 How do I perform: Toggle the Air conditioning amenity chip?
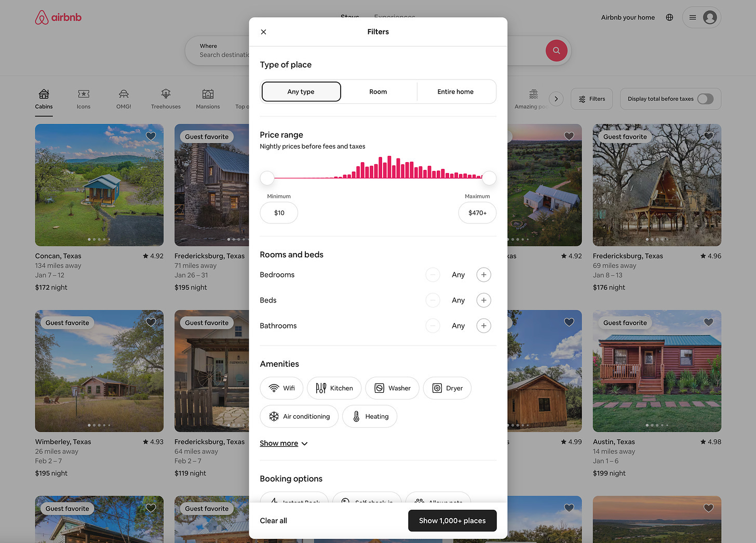point(299,416)
